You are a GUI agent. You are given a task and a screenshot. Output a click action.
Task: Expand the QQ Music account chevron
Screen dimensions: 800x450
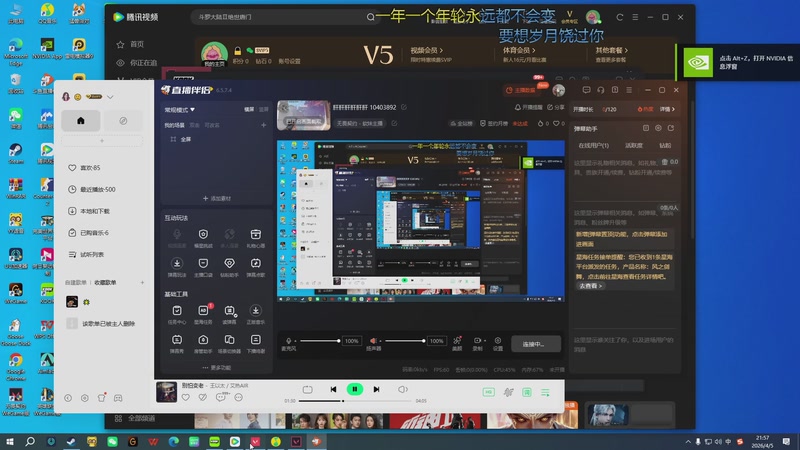[x=110, y=96]
